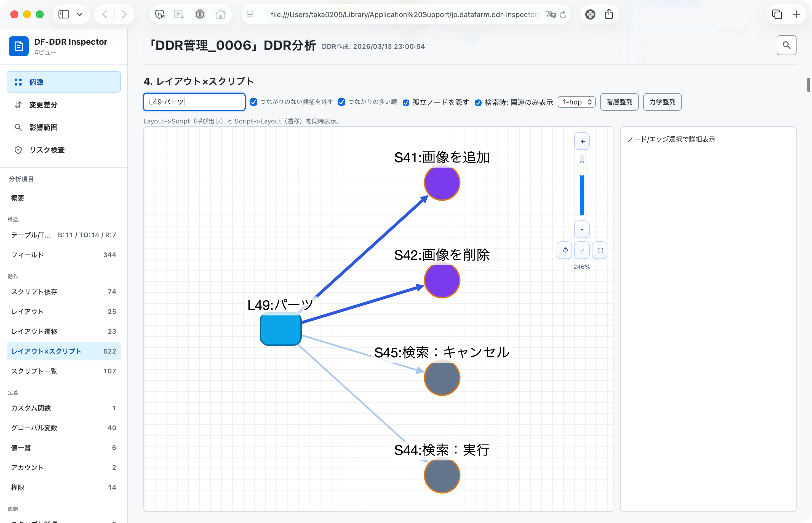Click the DF-DDR Inspector document logo icon

tap(18, 46)
